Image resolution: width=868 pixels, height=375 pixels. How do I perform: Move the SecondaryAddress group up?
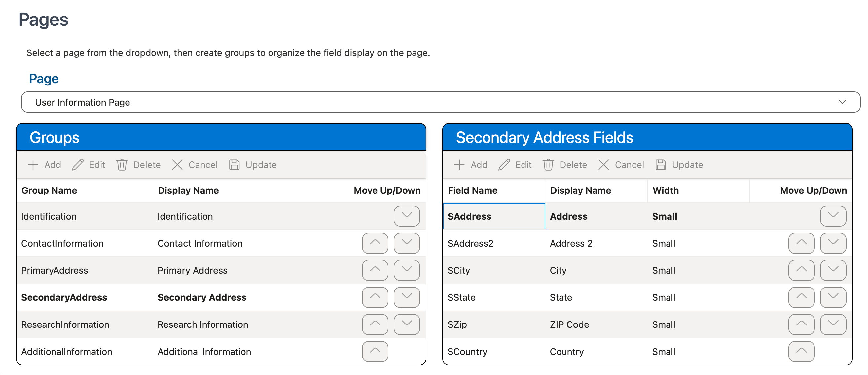(375, 297)
